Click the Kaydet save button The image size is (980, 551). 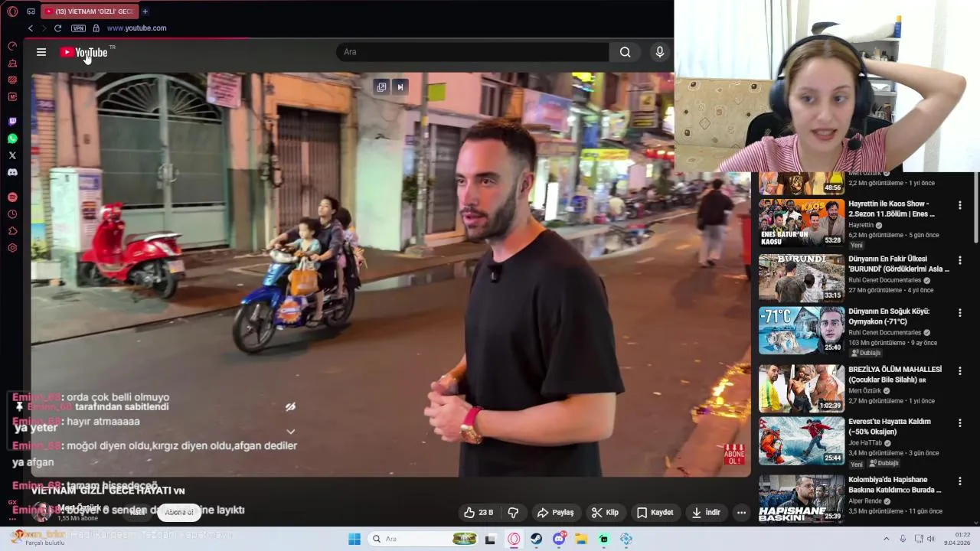(x=655, y=513)
